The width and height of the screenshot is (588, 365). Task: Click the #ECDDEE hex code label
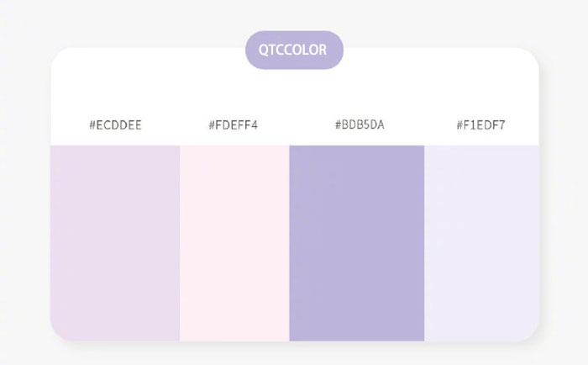coord(115,125)
